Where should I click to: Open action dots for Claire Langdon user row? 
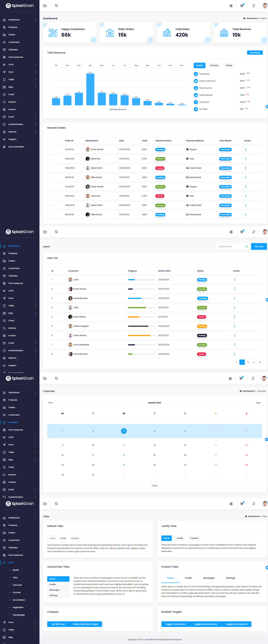click(234, 326)
